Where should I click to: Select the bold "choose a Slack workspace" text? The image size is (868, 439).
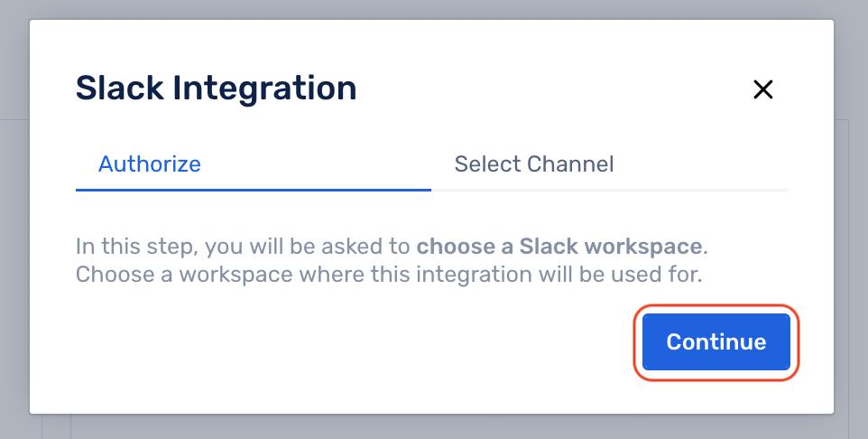click(x=559, y=246)
